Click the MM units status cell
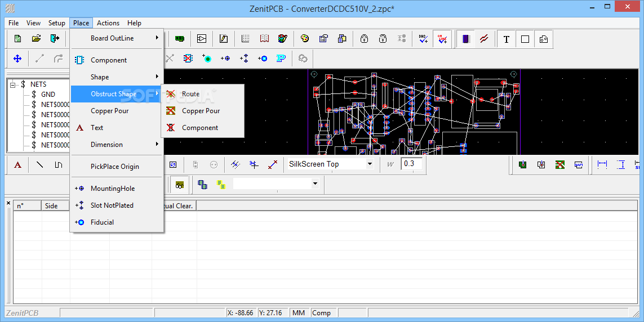 299,312
